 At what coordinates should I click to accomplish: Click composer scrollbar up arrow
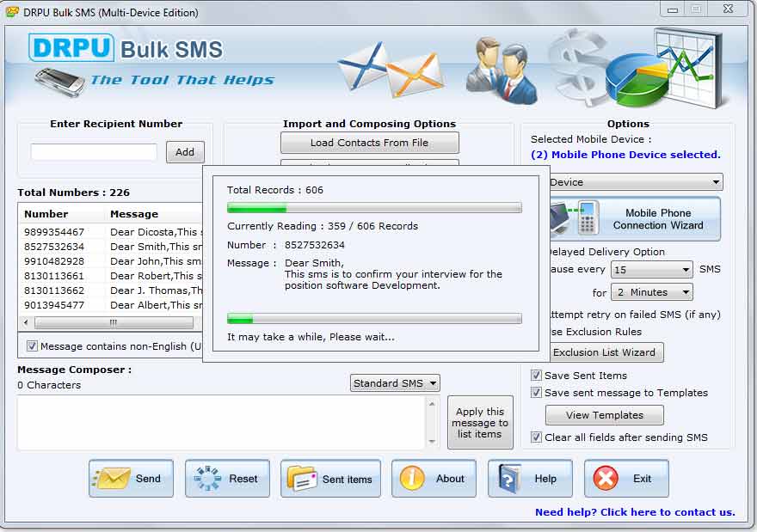coord(432,404)
